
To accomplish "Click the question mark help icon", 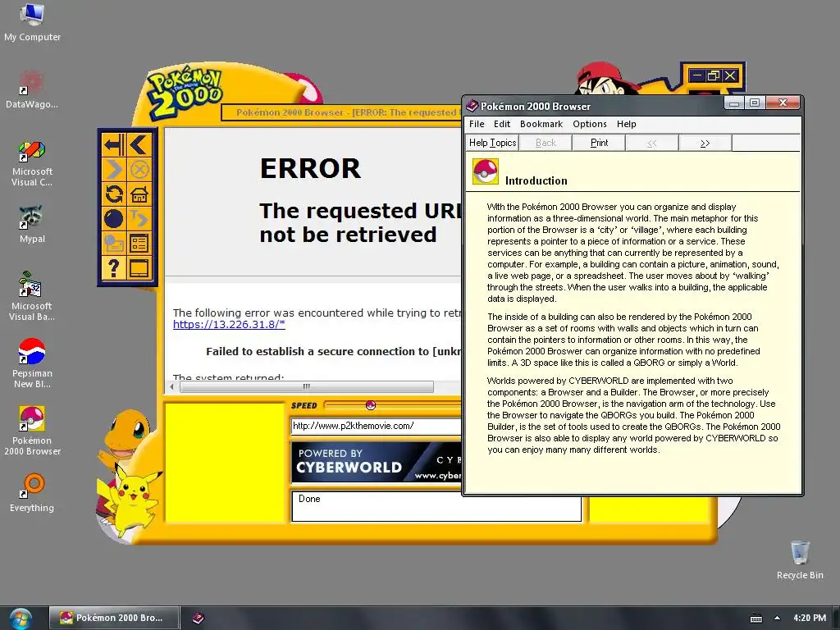I will 114,268.
